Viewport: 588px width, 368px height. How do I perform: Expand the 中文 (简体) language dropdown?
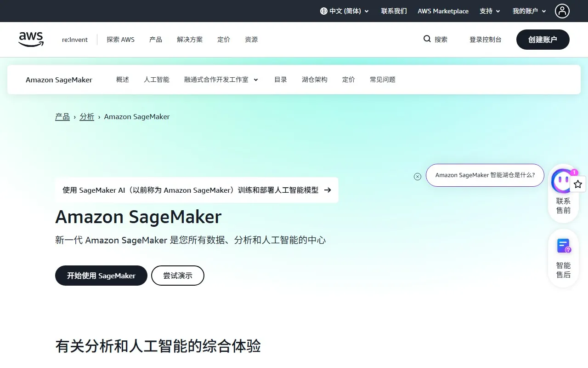(345, 11)
